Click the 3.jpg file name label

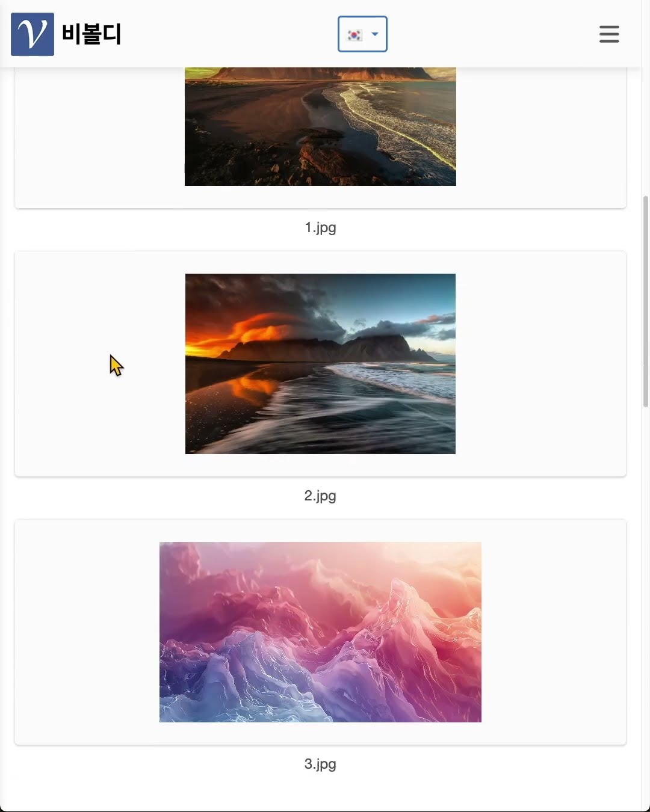pos(320,764)
